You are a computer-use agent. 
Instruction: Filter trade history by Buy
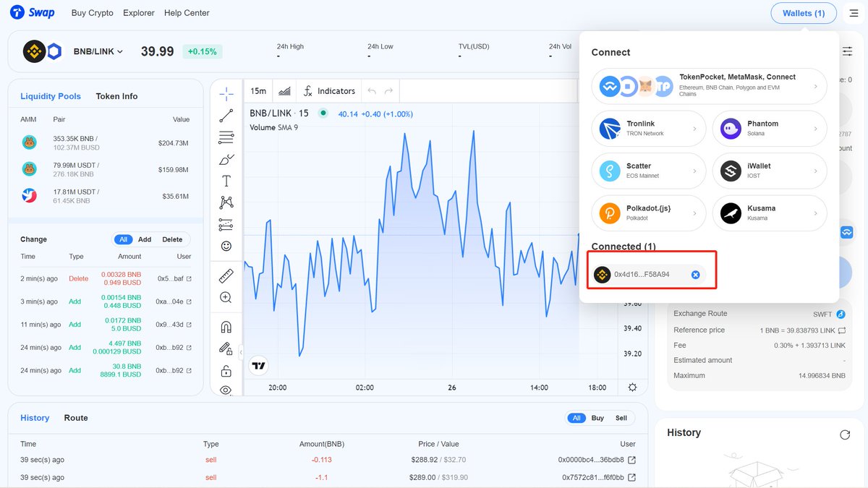coord(597,418)
